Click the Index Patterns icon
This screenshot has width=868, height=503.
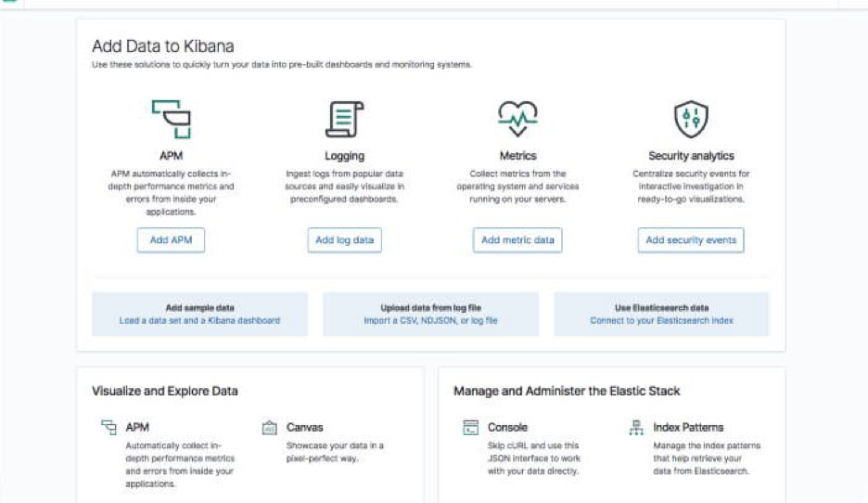(x=636, y=427)
